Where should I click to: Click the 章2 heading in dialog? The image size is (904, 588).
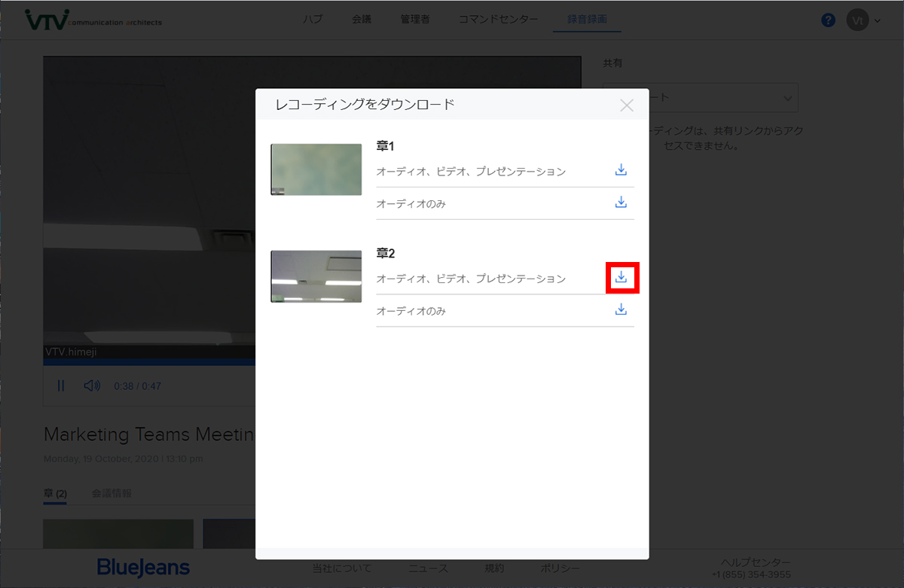[386, 254]
